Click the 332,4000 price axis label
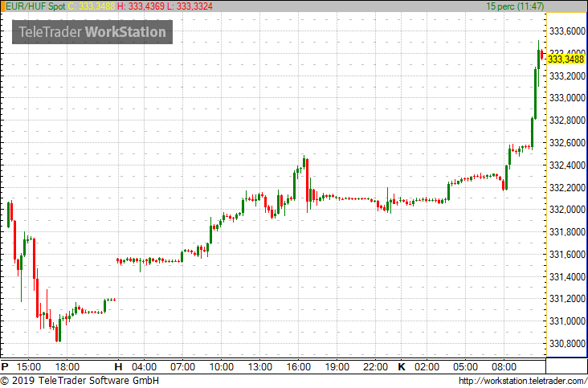The image size is (588, 388). tap(567, 165)
